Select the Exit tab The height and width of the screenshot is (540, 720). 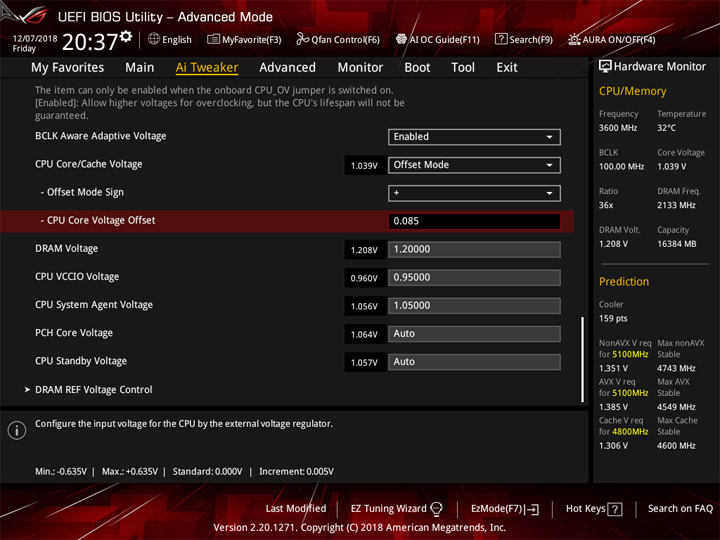[507, 68]
